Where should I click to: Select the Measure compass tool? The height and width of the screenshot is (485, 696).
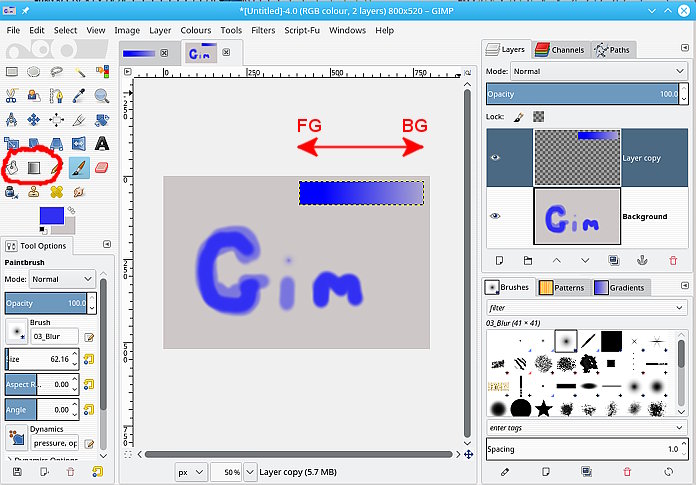[x=12, y=119]
